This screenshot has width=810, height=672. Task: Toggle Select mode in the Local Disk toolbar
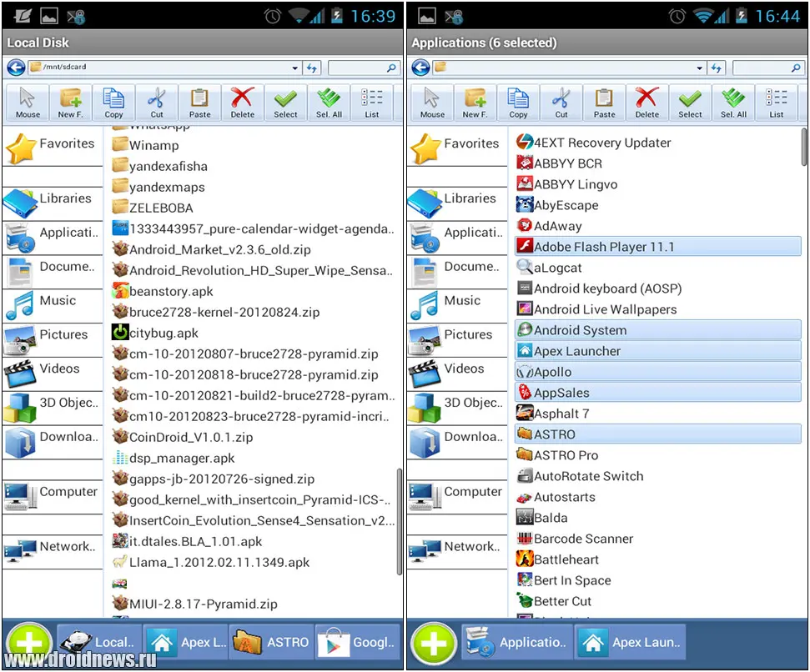click(285, 103)
